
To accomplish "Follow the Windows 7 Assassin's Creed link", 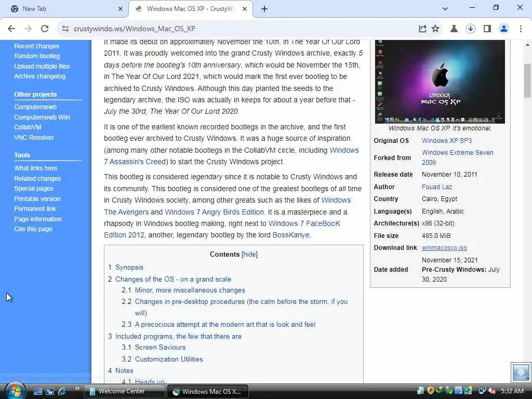I will 135,162.
